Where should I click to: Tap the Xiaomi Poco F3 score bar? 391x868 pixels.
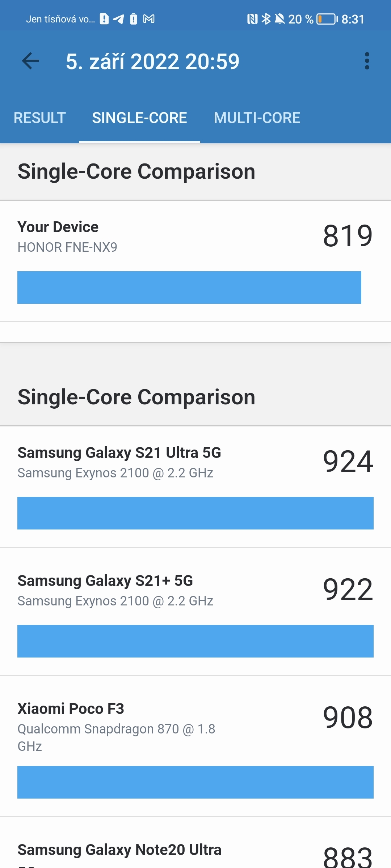pos(195,783)
